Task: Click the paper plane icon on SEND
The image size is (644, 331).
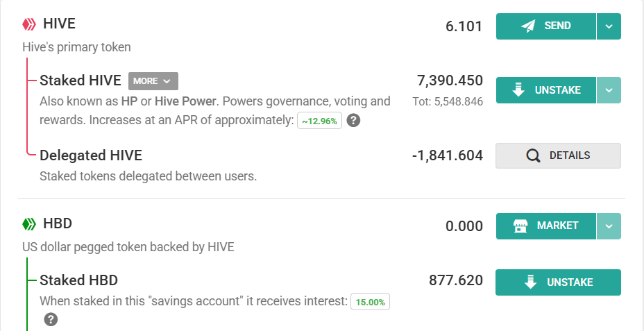Action: (528, 26)
